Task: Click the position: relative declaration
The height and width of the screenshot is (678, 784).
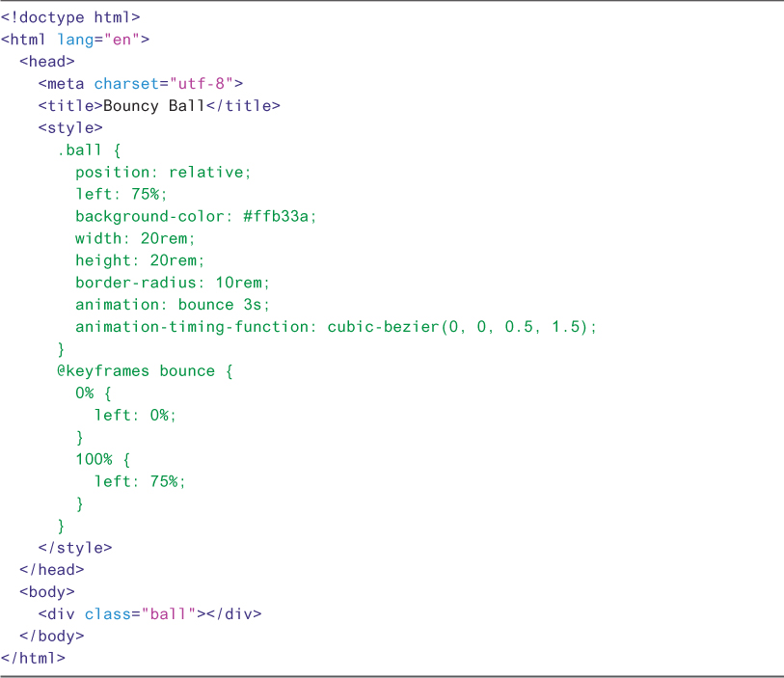Action: click(x=163, y=173)
